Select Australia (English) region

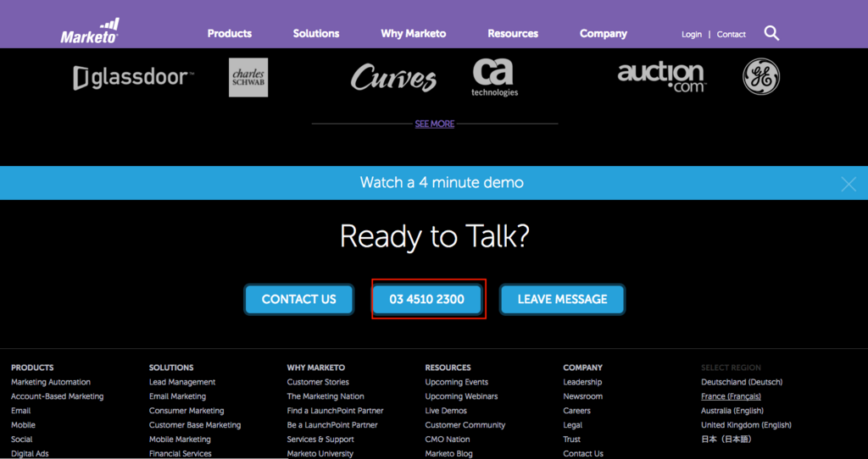732,411
